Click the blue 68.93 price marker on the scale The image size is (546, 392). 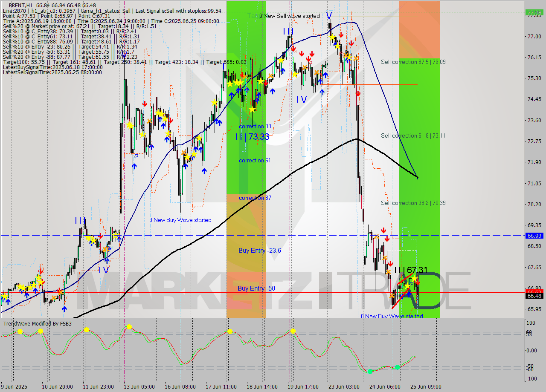coord(534,236)
